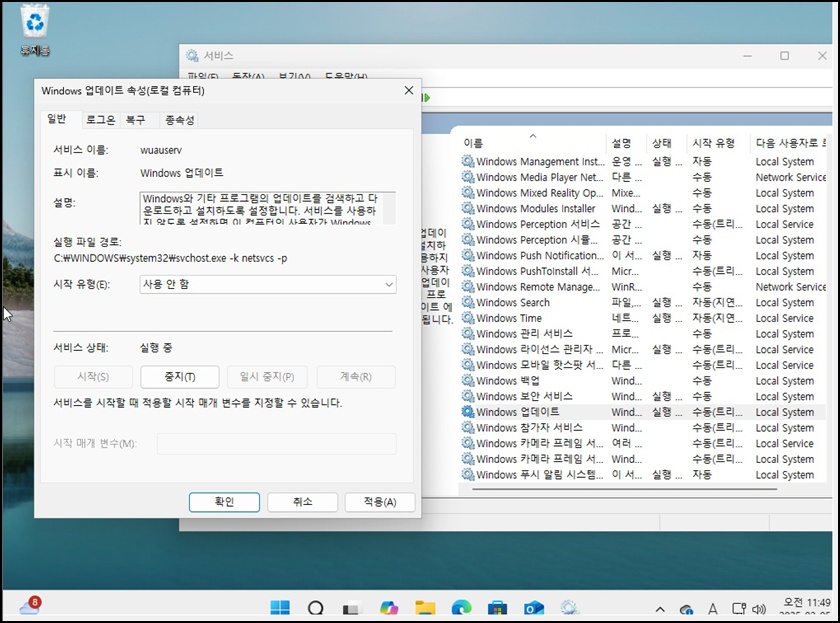The image size is (840, 623).
Task: Select Windows 라이선스 관리자 service row
Action: (x=643, y=349)
